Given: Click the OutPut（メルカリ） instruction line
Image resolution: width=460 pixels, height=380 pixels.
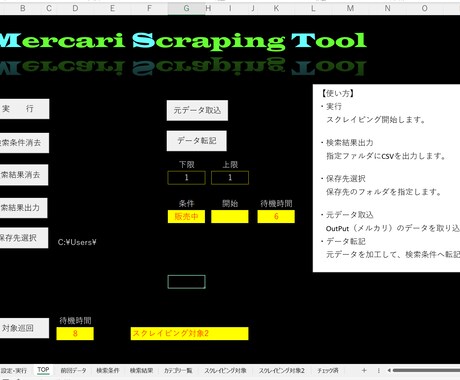Looking at the screenshot, I should [393, 228].
